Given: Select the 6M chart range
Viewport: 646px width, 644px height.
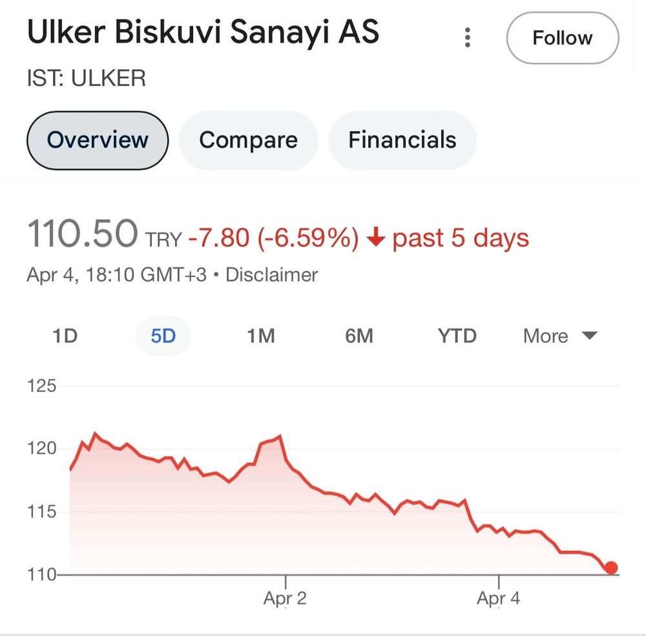Looking at the screenshot, I should click(359, 336).
